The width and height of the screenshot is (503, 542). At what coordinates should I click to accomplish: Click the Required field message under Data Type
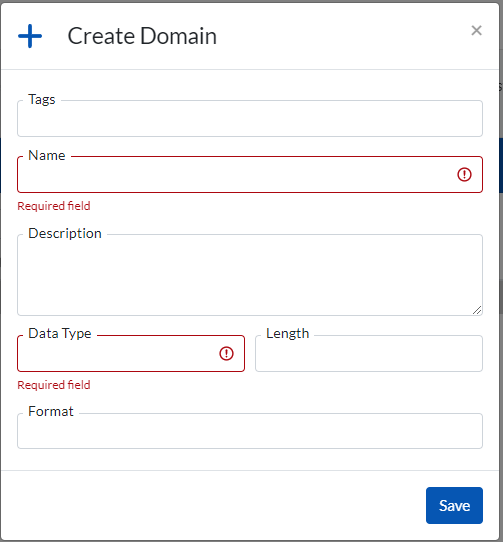pyautogui.click(x=54, y=385)
